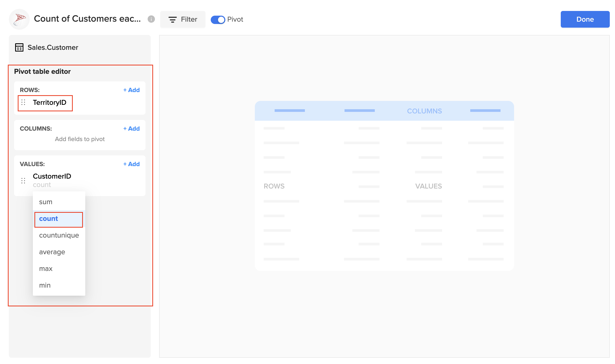The height and width of the screenshot is (364, 615).
Task: Click the filter funnel icon
Action: tap(172, 20)
